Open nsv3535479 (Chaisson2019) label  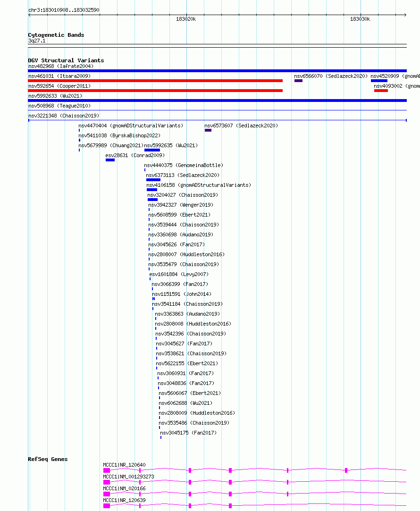tap(184, 264)
